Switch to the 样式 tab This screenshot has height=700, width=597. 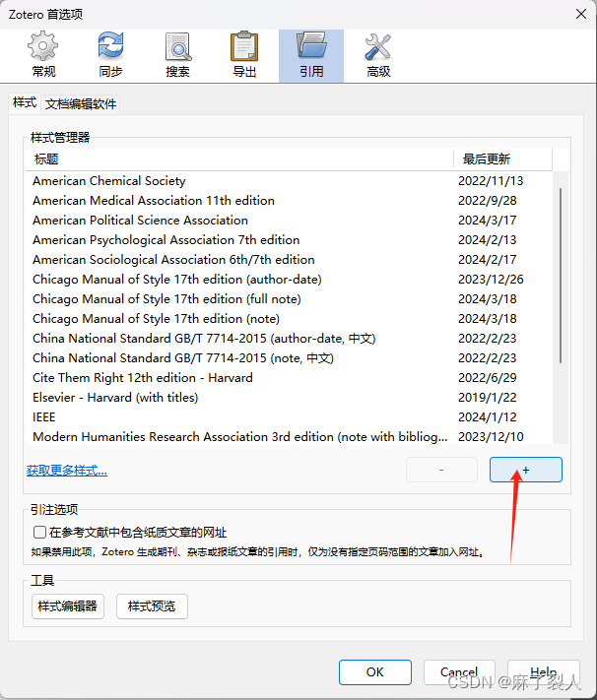25,102
